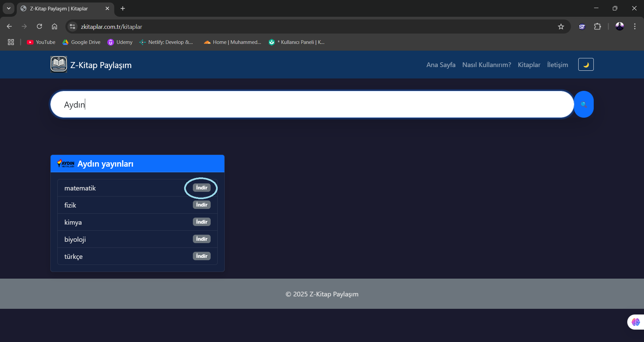Open the brain assistant icon at bottom right
Screen dimensions: 644x342
635,322
